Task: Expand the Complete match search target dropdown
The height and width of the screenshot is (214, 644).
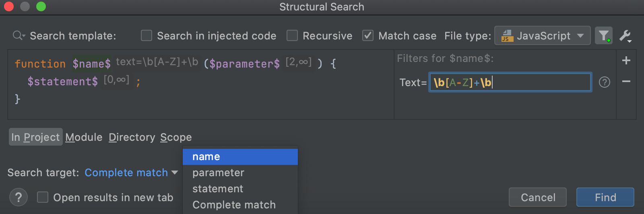Action: tap(131, 173)
